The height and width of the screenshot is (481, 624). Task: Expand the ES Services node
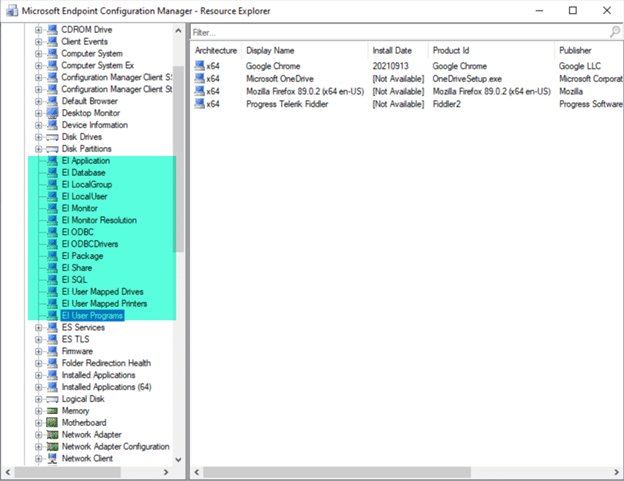pos(38,328)
